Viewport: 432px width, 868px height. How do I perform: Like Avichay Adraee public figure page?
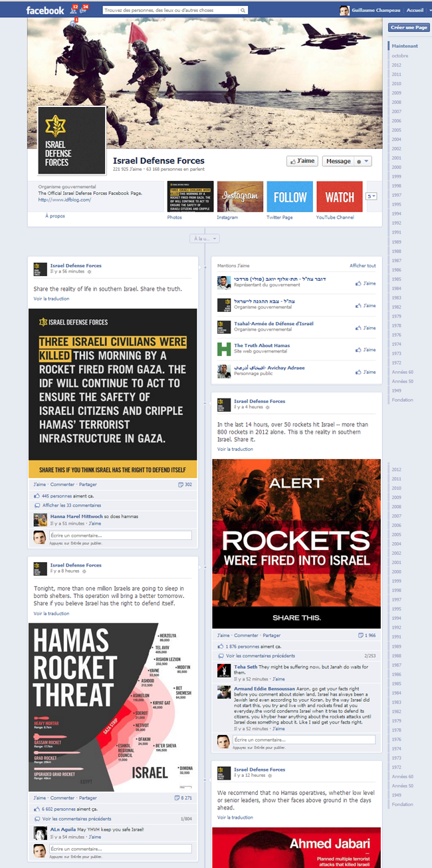[x=366, y=371]
